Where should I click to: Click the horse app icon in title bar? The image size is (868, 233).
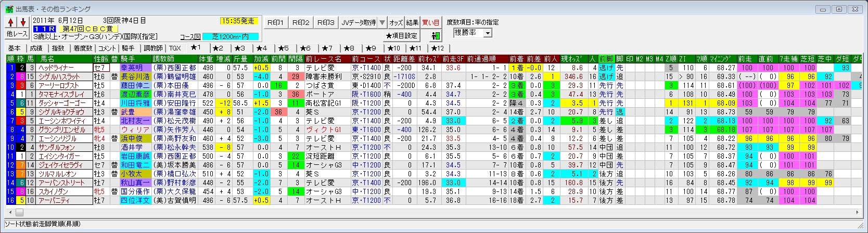click(x=9, y=9)
